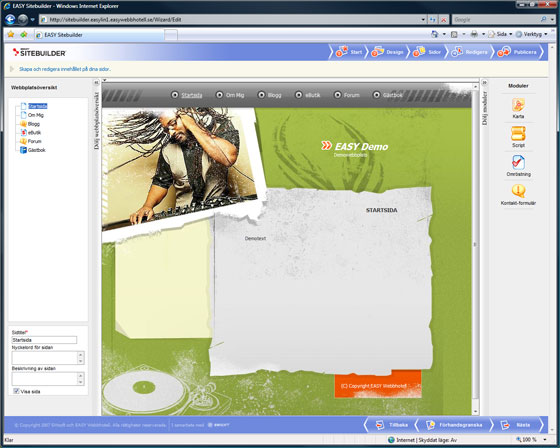Viewport: 560px width, 448px height.
Task: Open the address bar history dropdown
Action: pyautogui.click(x=423, y=20)
